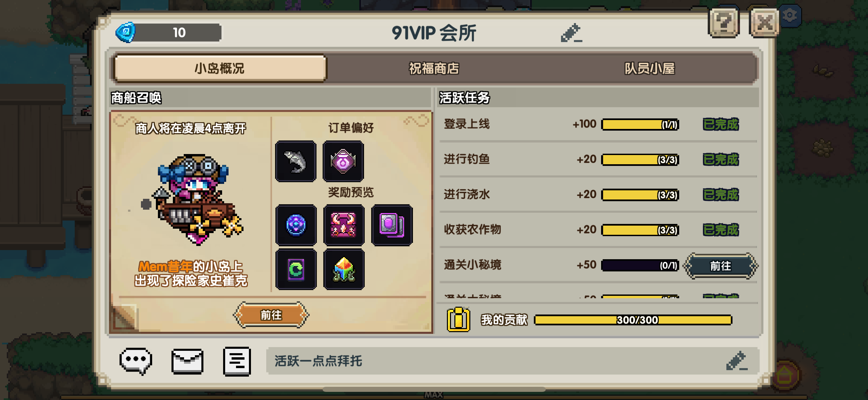Edit the announcement with the bottom pencil icon
This screenshot has width=868, height=400.
[736, 361]
